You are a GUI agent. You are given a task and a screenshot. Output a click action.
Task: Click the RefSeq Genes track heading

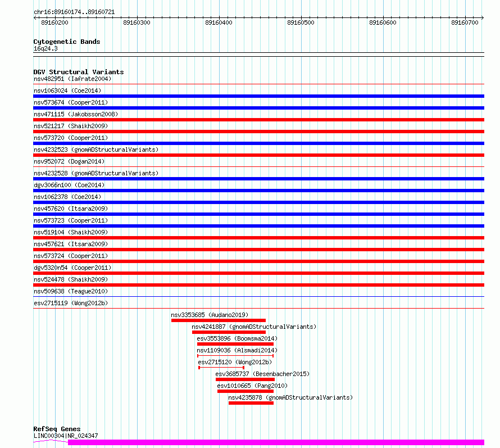(57, 429)
